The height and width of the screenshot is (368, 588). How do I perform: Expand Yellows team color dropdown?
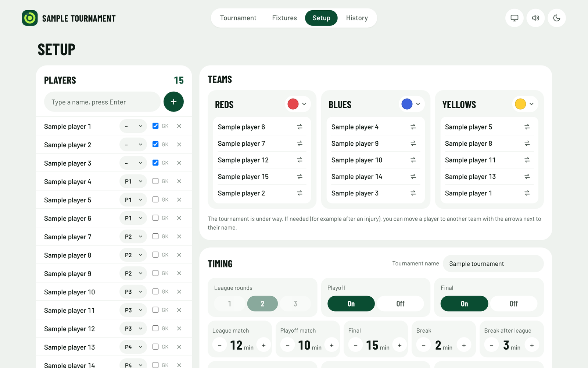[526, 104]
